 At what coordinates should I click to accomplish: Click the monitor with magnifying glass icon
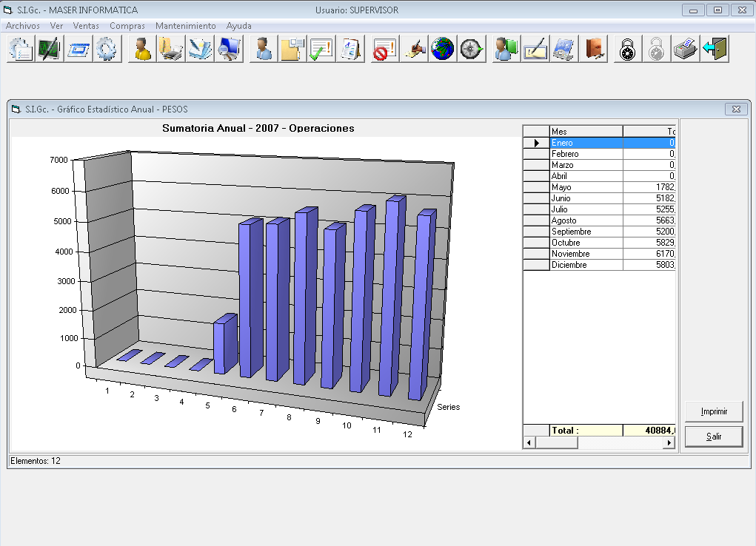tap(229, 49)
